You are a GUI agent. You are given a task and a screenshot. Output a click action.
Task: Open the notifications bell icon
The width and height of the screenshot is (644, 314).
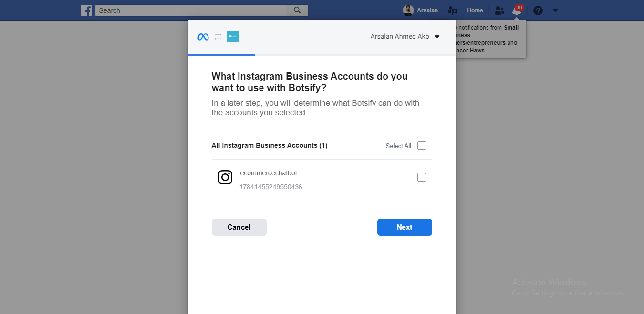coord(517,10)
